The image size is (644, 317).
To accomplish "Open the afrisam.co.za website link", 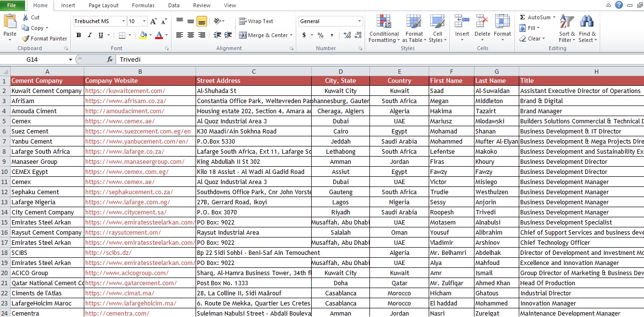I will (x=126, y=101).
